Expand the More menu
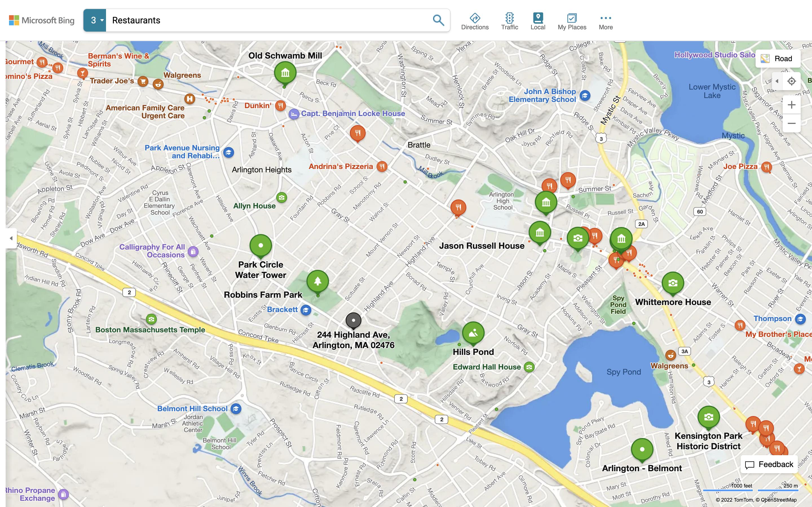Viewport: 812px width, 507px height. (x=605, y=21)
